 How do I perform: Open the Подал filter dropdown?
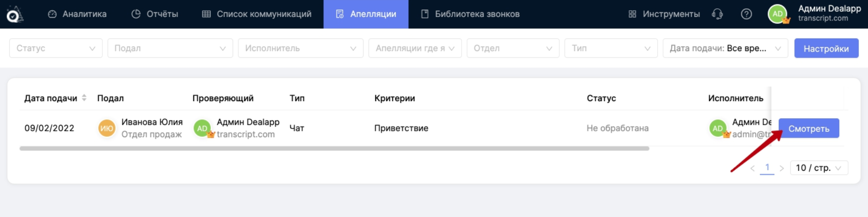pos(170,48)
